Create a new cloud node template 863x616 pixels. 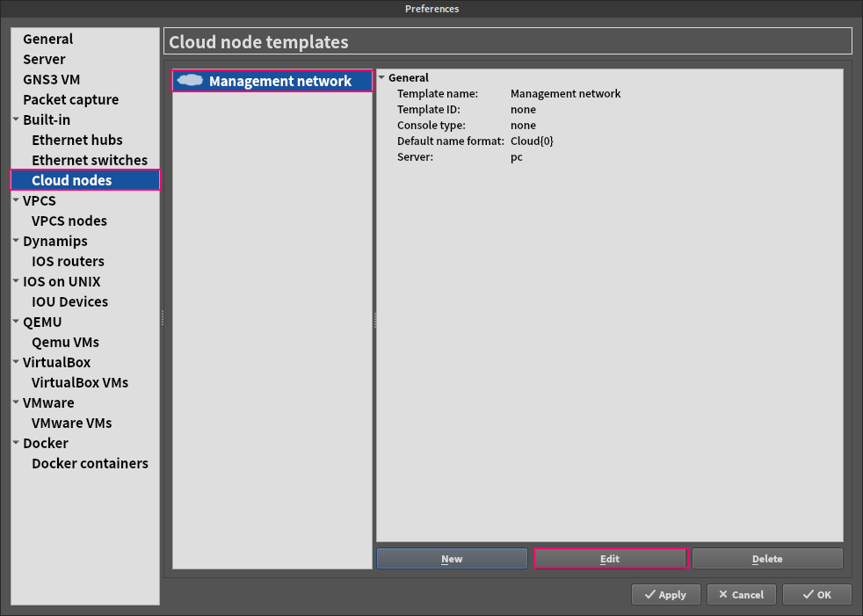(451, 558)
